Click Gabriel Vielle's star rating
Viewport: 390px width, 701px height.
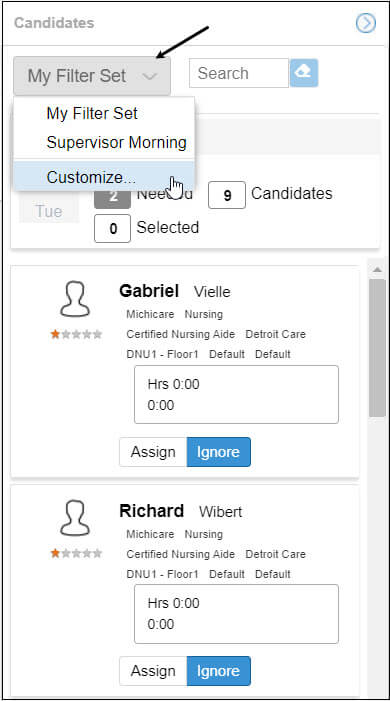[76, 334]
